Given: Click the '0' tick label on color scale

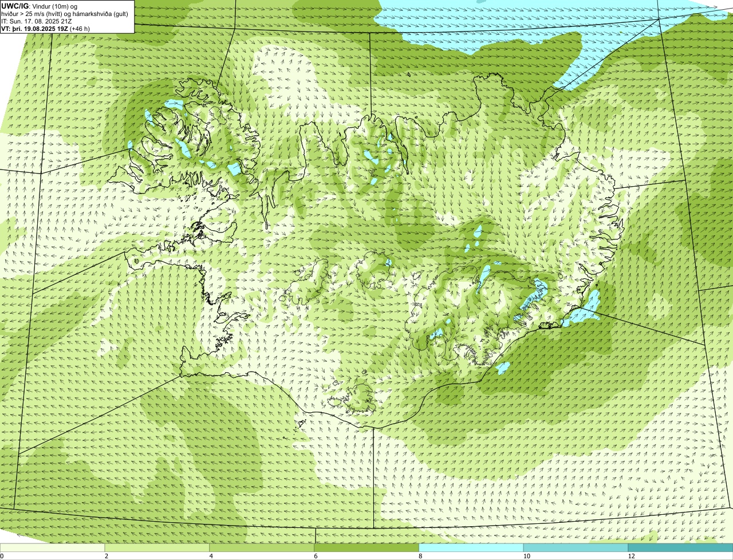Looking at the screenshot, I should coord(2,556).
